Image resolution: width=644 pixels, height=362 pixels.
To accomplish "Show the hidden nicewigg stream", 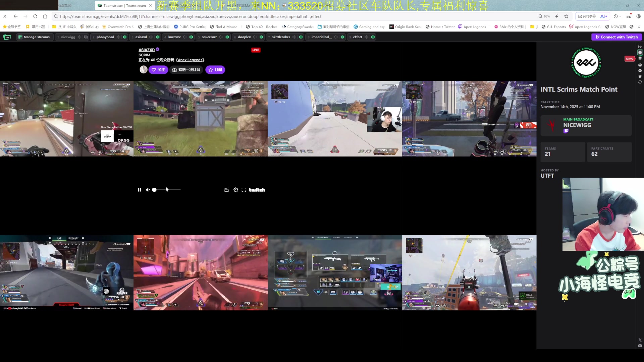I will click(x=86, y=37).
